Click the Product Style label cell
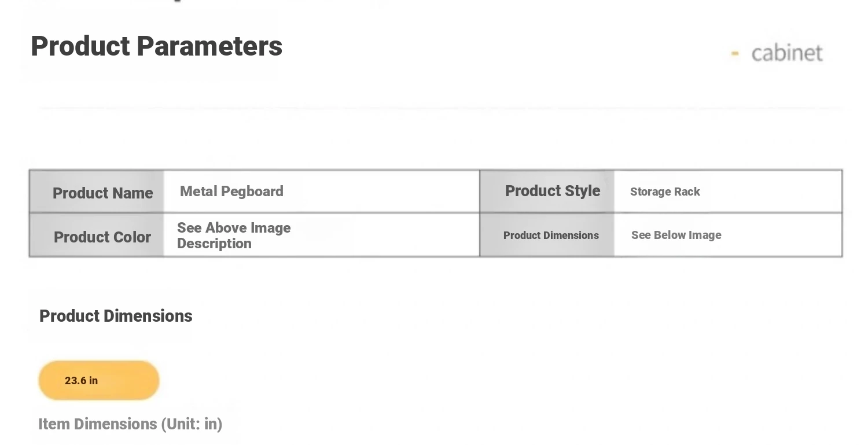This screenshot has height=445, width=868. (552, 191)
